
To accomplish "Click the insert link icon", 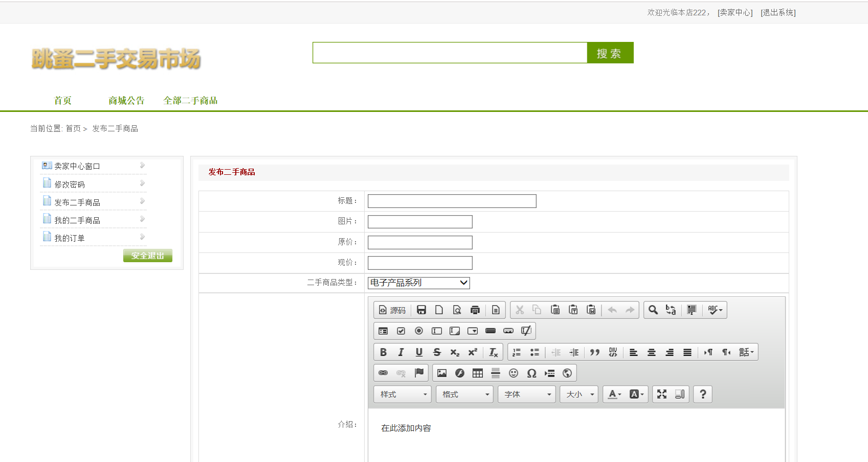I will [383, 373].
